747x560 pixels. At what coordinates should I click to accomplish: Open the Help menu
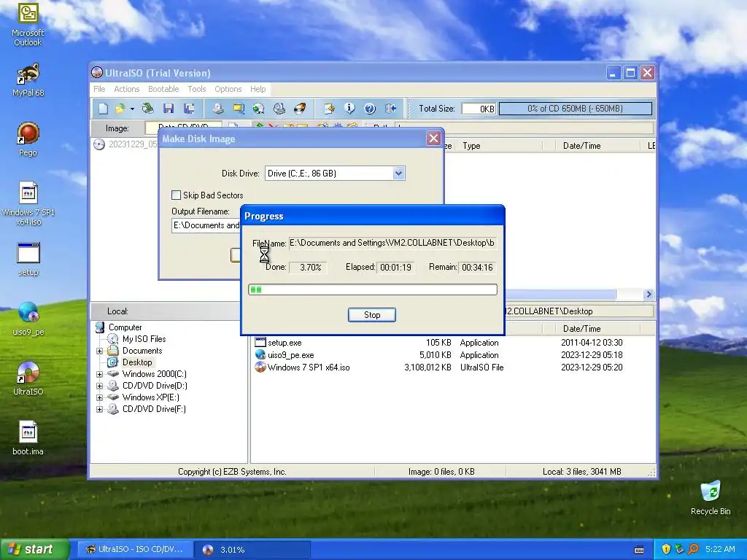[x=258, y=89]
